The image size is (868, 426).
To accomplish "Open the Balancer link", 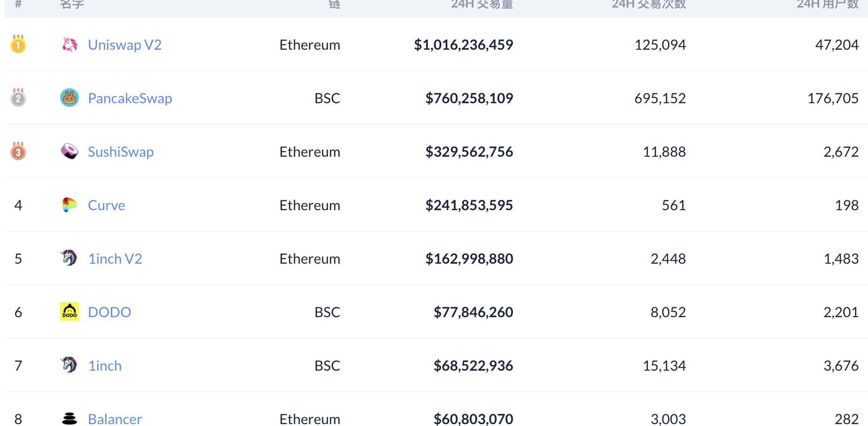I will (115, 419).
